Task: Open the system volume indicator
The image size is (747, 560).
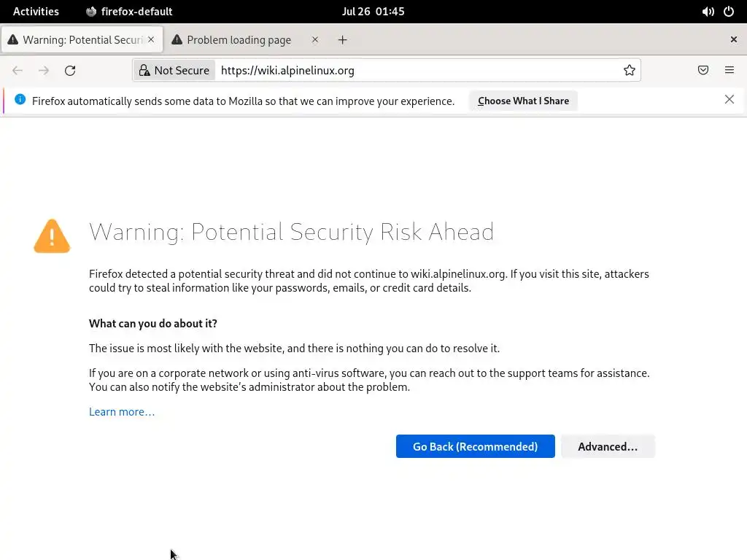Action: pos(708,12)
